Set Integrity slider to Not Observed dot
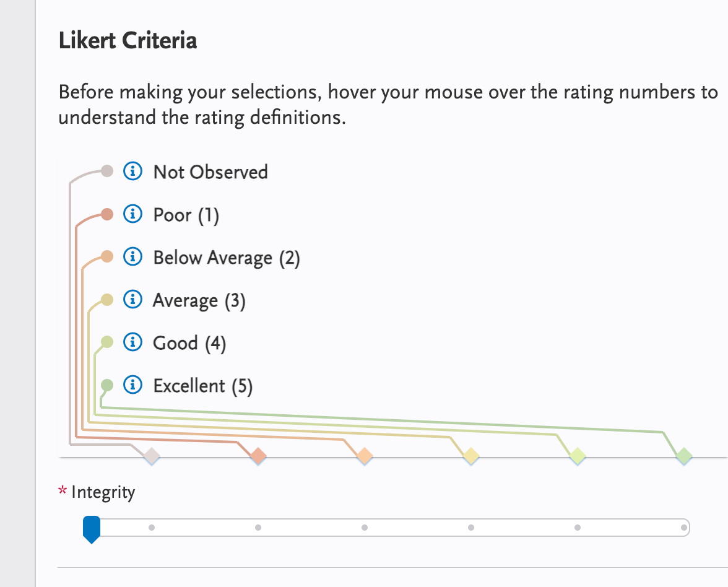The image size is (728, 587). [152, 528]
